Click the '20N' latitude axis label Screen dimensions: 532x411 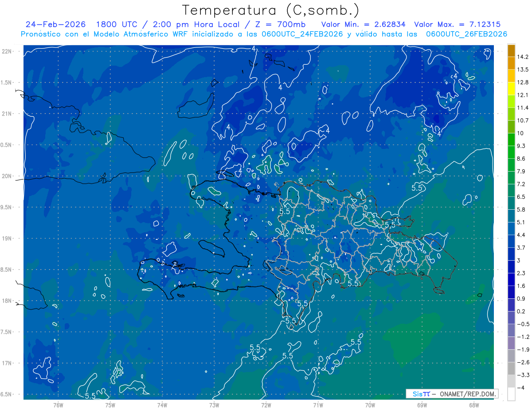pos(7,176)
